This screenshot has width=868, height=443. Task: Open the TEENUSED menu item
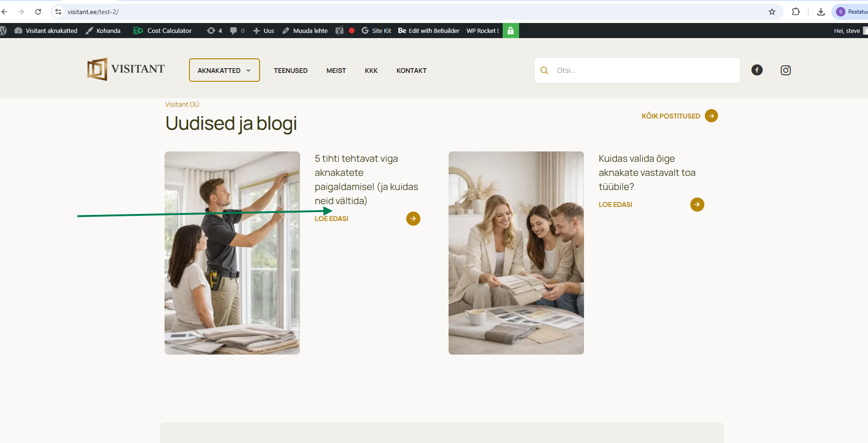pos(291,71)
